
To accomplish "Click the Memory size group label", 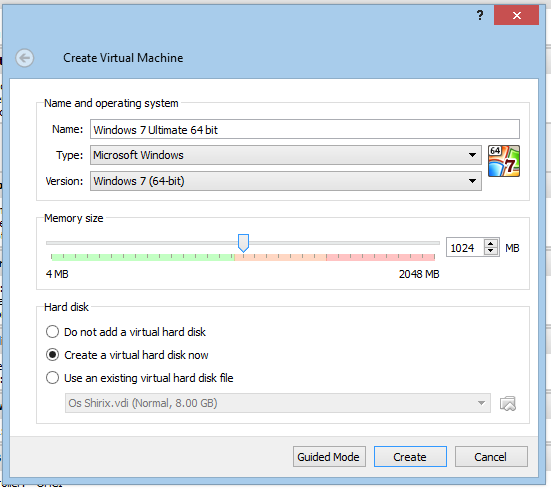I will point(73,218).
